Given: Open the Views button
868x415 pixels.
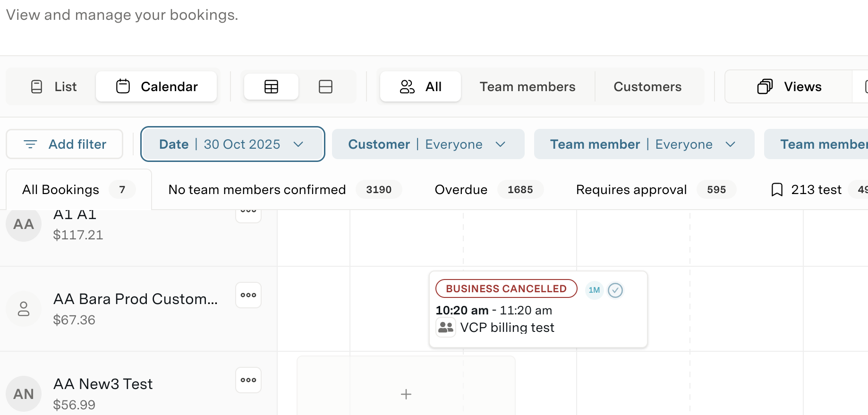Looking at the screenshot, I should (790, 87).
